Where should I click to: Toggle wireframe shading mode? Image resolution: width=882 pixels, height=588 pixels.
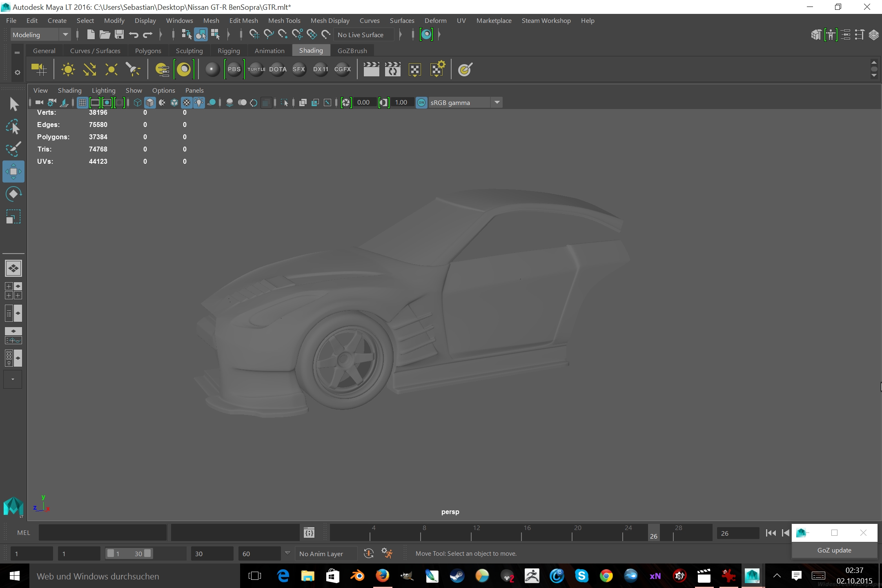click(x=138, y=102)
